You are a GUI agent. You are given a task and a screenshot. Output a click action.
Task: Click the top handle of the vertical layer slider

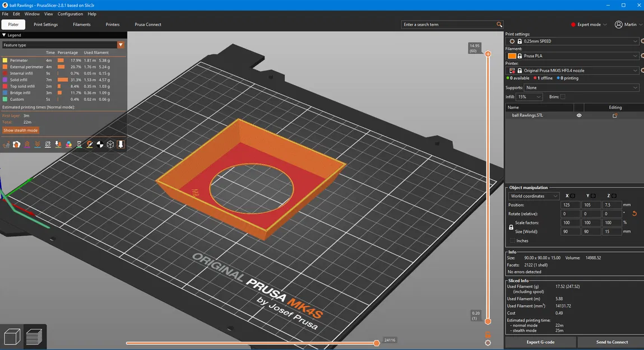tap(488, 54)
